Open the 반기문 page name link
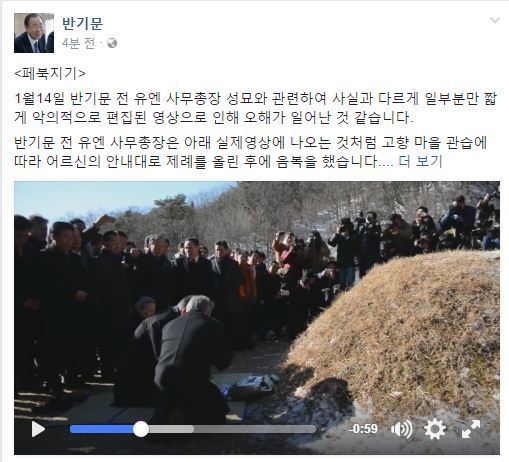The height and width of the screenshot is (462, 509). point(83,23)
